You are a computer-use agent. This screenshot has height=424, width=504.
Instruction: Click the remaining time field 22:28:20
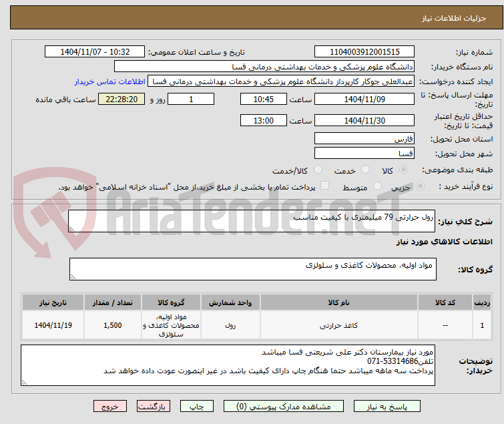pos(121,99)
